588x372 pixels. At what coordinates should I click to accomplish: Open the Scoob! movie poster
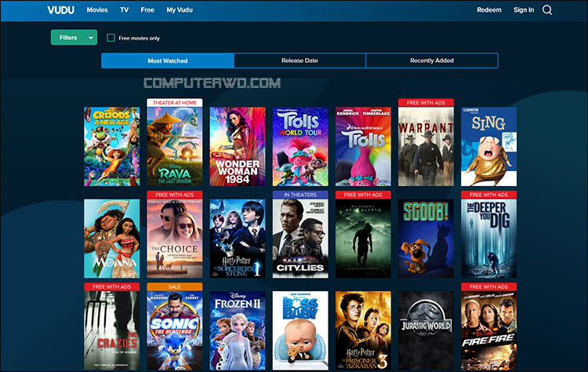(426, 239)
